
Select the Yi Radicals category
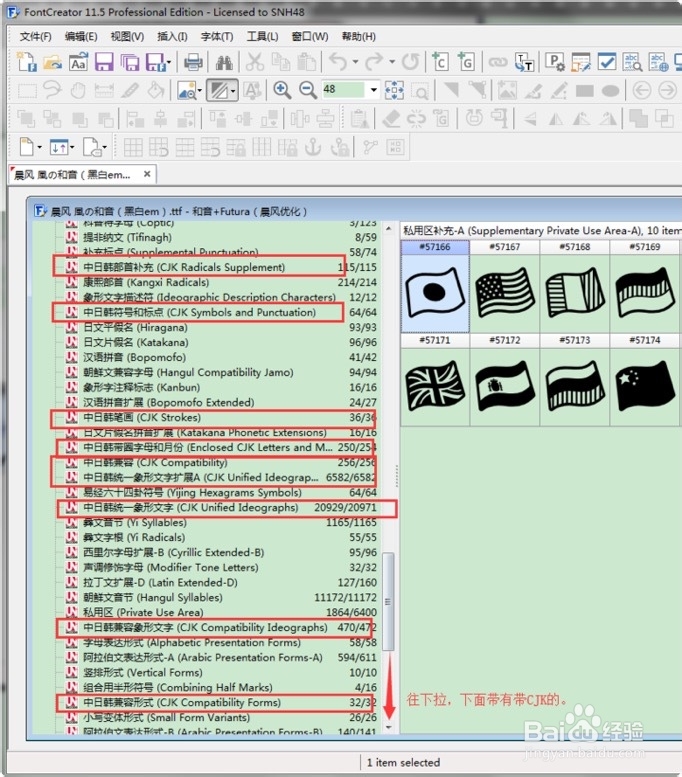pyautogui.click(x=221, y=537)
